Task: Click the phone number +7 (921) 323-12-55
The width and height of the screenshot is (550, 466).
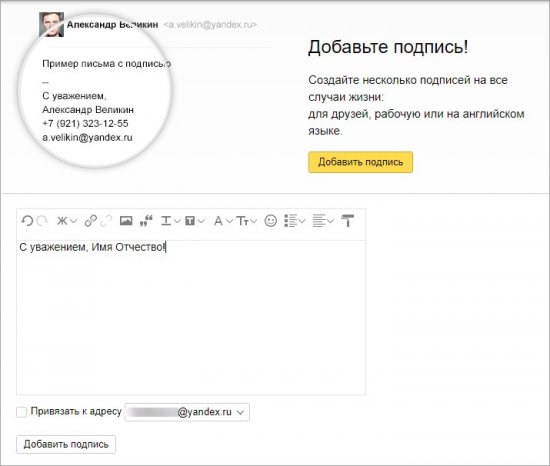Action: tap(85, 123)
